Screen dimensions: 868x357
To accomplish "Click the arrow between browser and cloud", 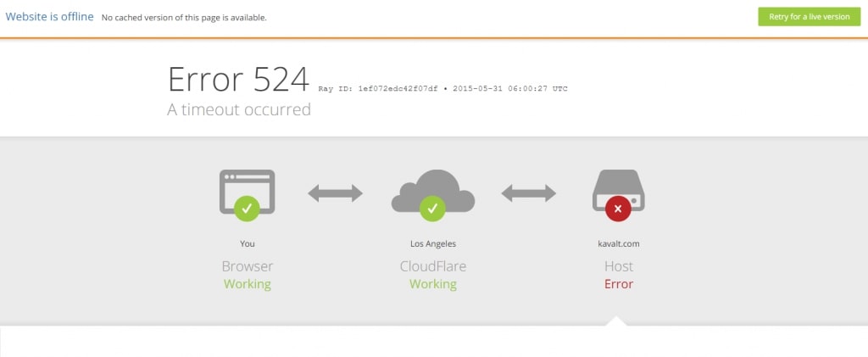I will [335, 193].
